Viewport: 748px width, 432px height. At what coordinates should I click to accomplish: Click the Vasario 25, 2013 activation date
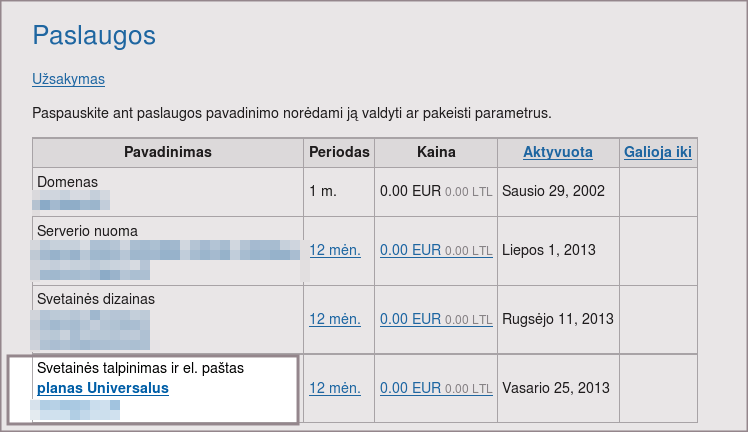pyautogui.click(x=556, y=388)
